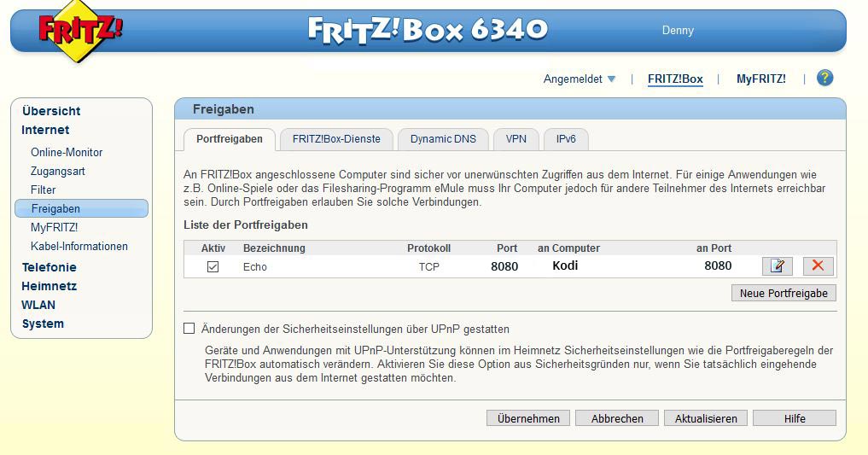Refresh with the Aktualisieren button
Image resolution: width=868 pixels, height=455 pixels.
tap(705, 418)
